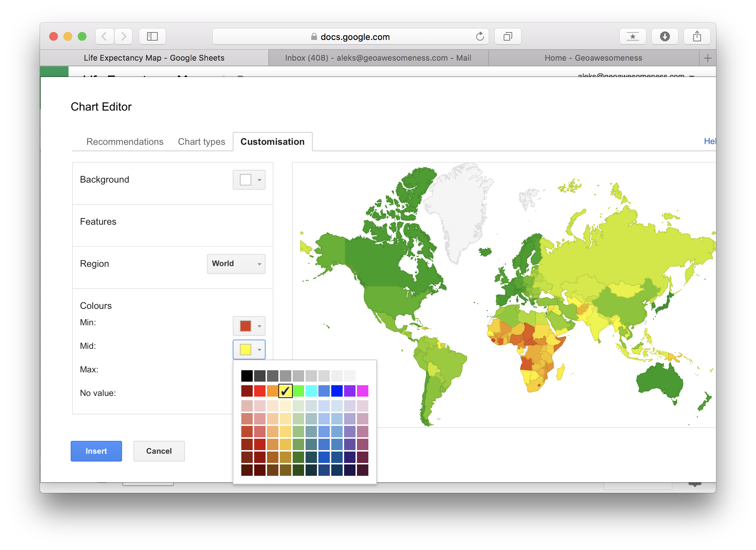Select purple color from color palette
756x550 pixels.
(353, 391)
